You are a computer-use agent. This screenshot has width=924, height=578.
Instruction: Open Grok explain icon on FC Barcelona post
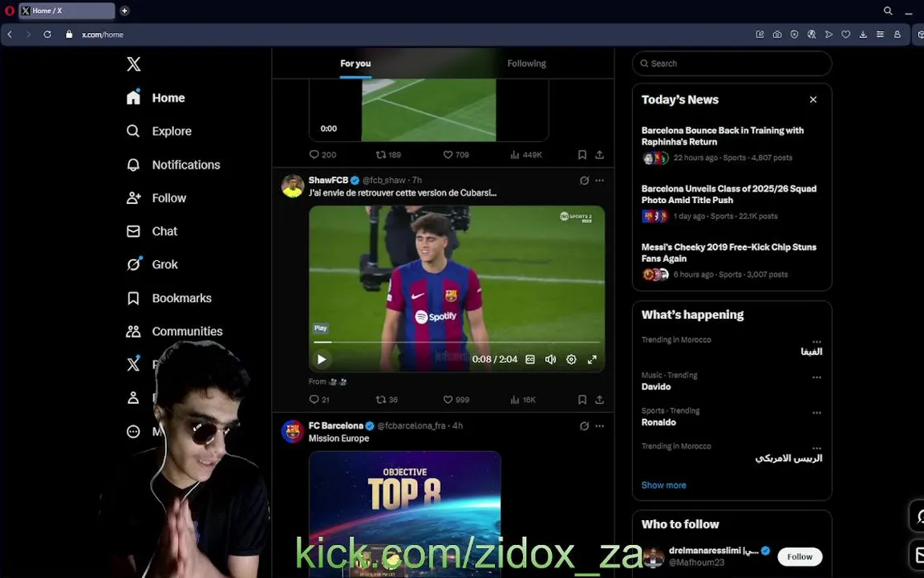(x=584, y=425)
